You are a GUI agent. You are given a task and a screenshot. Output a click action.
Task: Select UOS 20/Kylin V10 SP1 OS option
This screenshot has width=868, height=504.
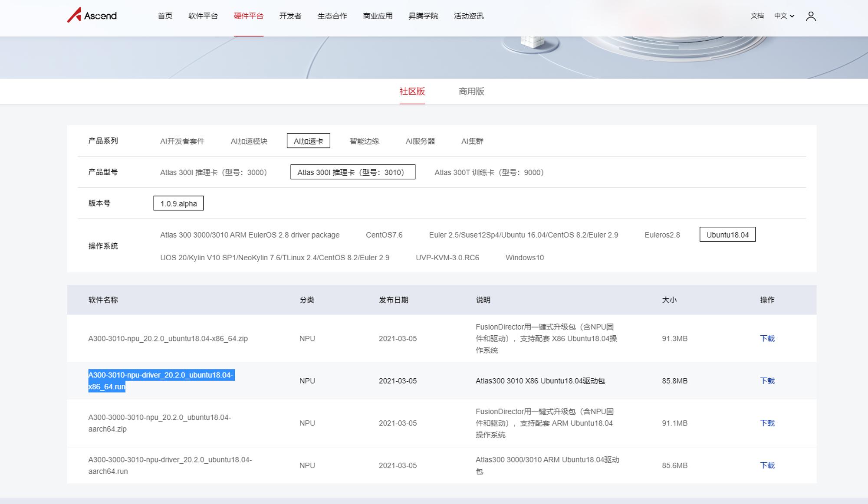275,257
